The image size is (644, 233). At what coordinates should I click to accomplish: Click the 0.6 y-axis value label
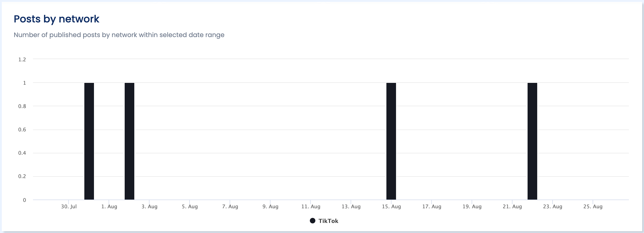tap(22, 130)
